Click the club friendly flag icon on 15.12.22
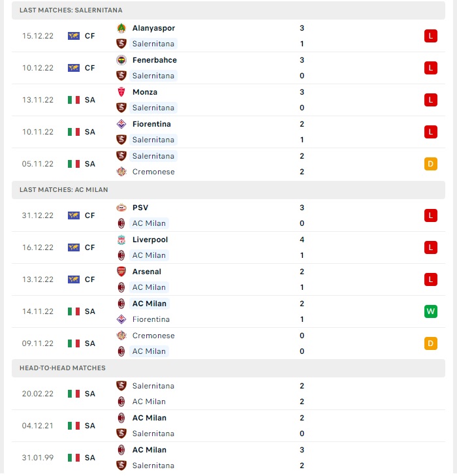Viewport: 457px width, 476px height. [x=74, y=36]
